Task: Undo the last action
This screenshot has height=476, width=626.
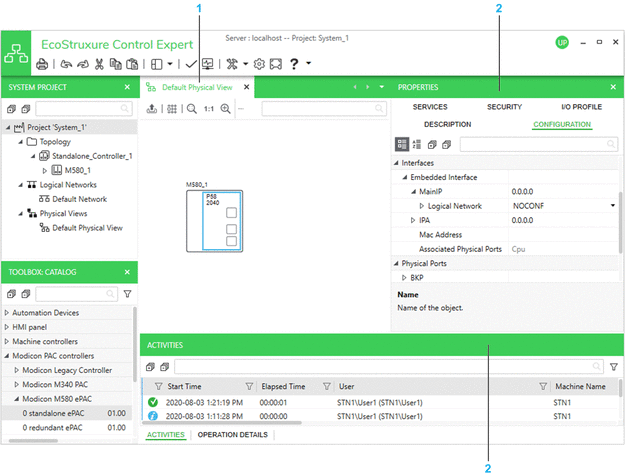Action: tap(66, 64)
